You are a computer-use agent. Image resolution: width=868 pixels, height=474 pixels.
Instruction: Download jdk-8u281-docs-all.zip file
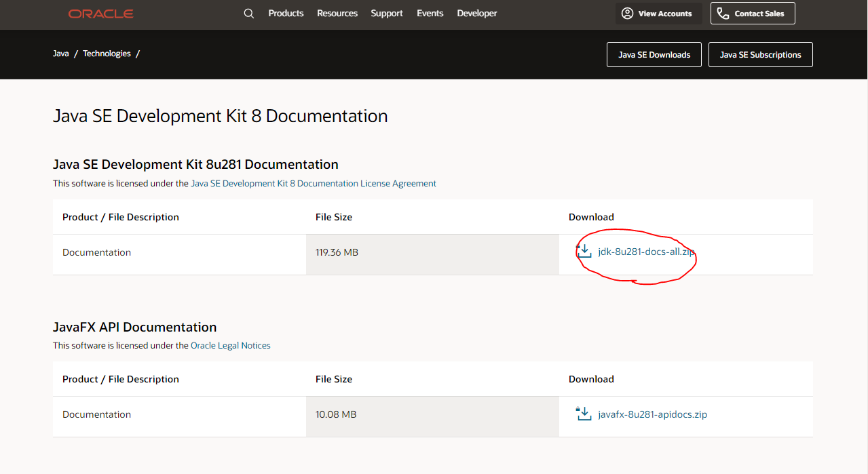(646, 252)
